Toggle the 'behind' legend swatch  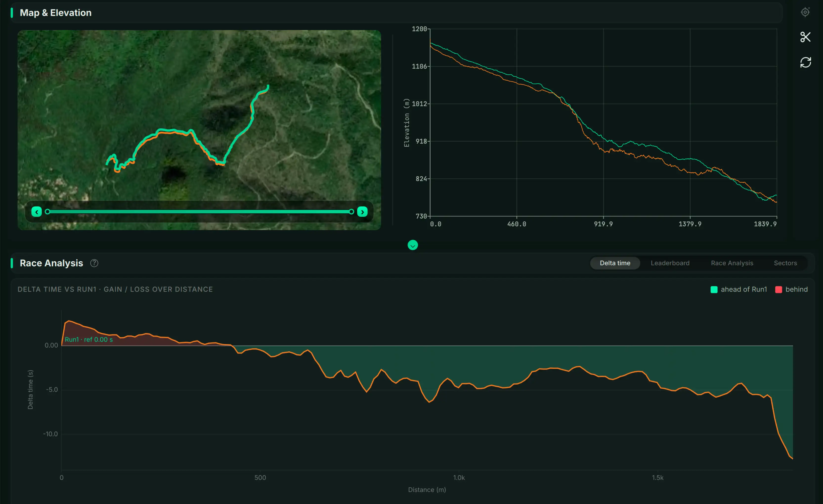[778, 290]
